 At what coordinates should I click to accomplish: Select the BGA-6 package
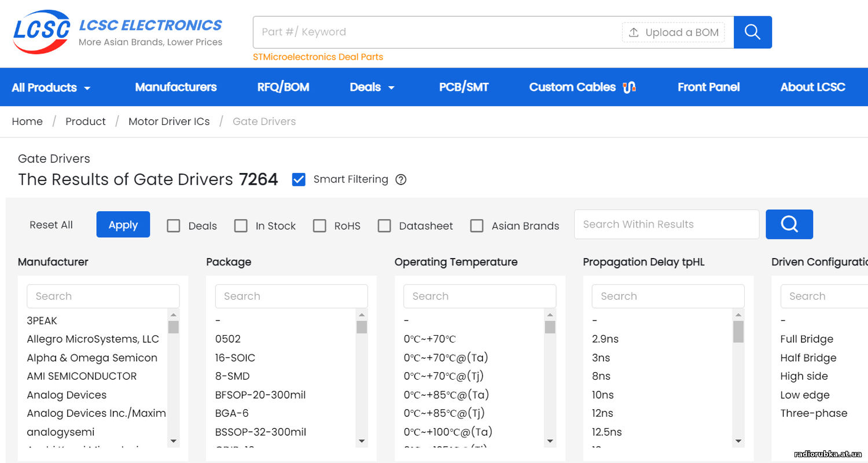(232, 413)
